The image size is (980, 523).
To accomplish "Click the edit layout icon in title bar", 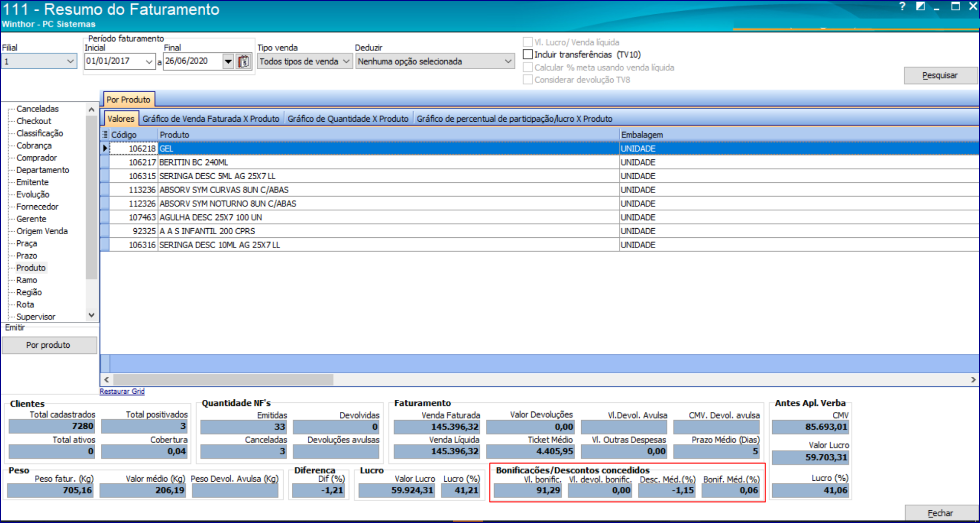I will tap(920, 7).
